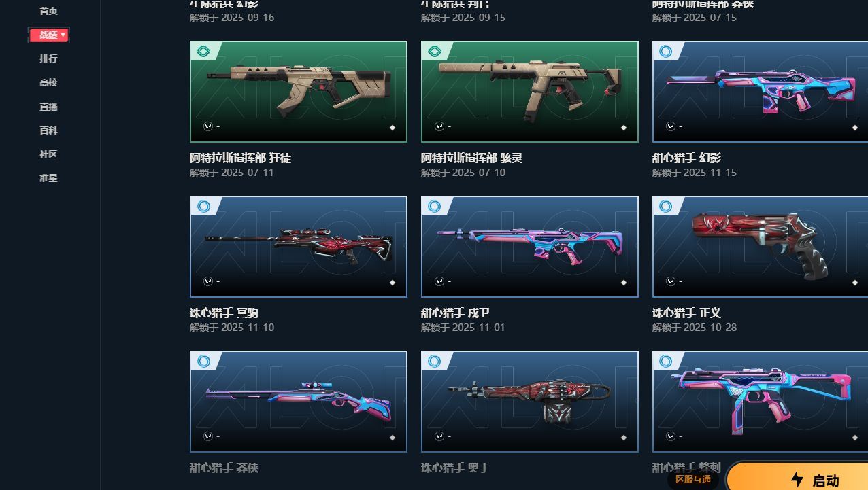Open the 甜心猎手 蜂刺 skin thumbnail

[760, 402]
